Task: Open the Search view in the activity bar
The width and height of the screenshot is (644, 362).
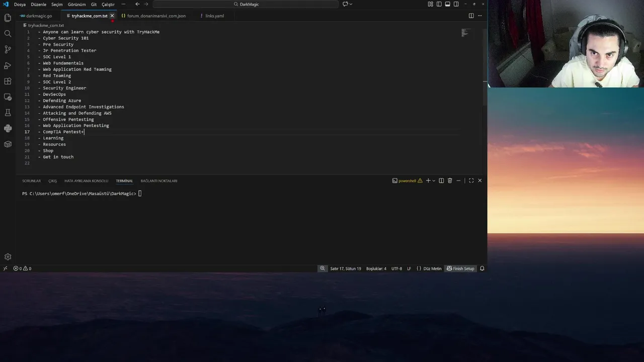Action: [8, 34]
